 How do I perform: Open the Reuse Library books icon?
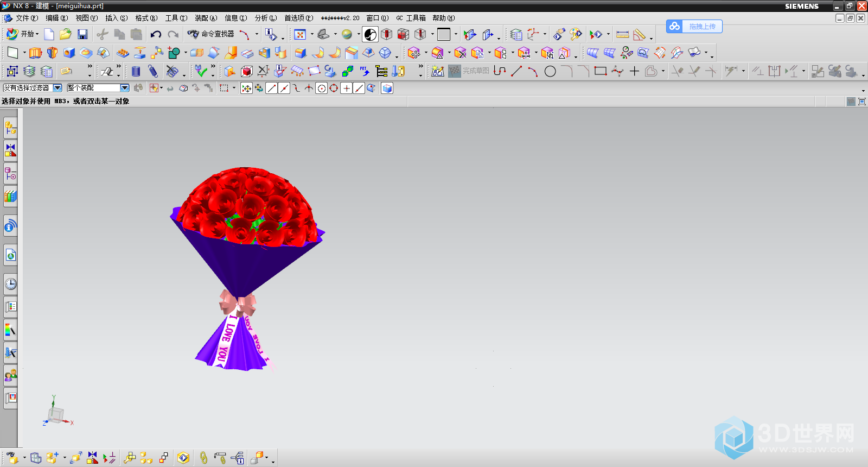10,196
